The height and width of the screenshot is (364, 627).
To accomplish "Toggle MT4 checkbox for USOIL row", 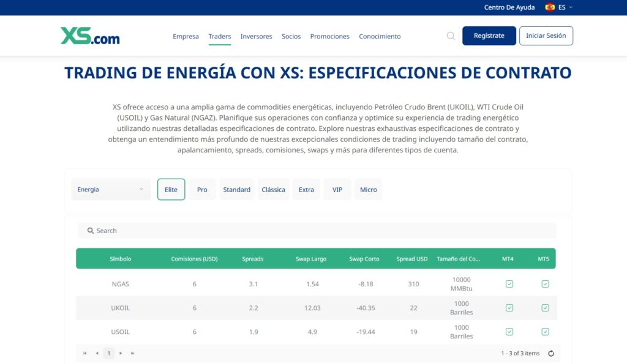I will click(x=509, y=332).
